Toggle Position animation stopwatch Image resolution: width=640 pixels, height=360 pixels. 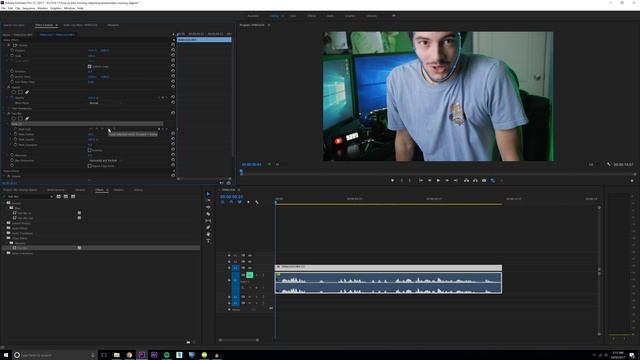click(12, 50)
